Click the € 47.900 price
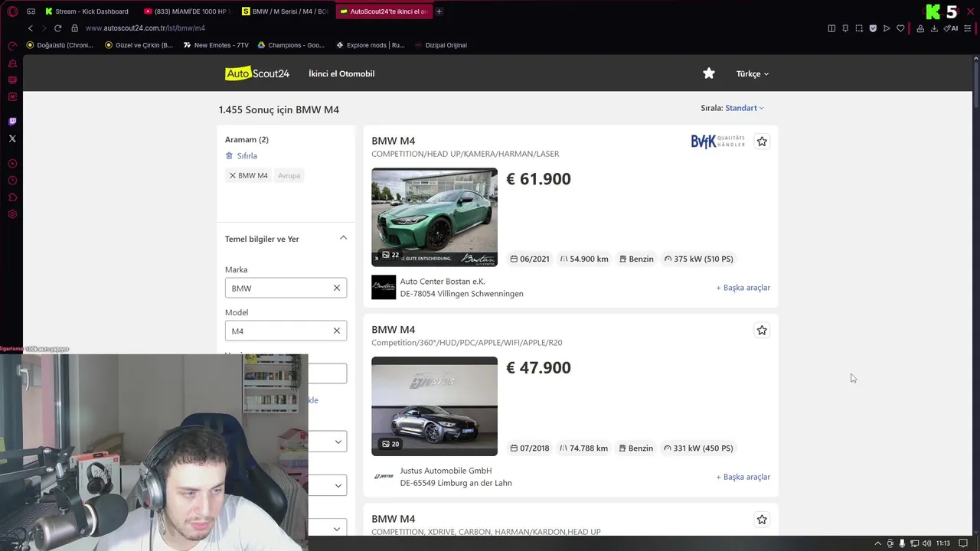Viewport: 980px width, 551px height. [x=538, y=368]
